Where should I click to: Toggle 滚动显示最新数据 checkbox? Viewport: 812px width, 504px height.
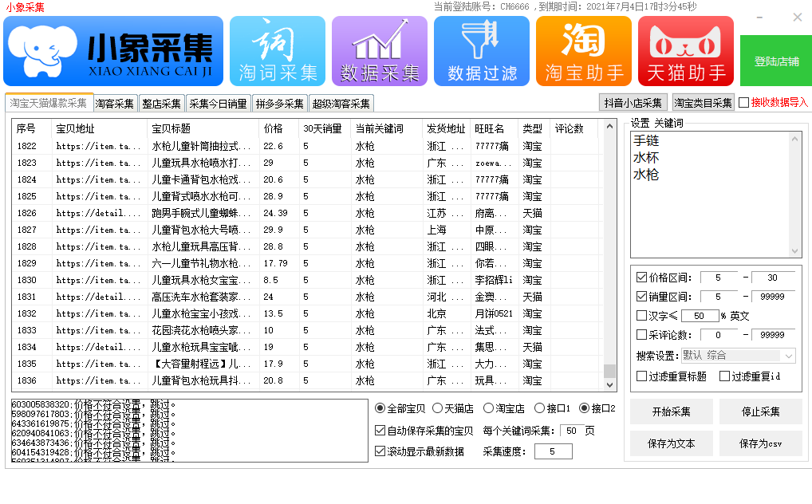pyautogui.click(x=380, y=451)
